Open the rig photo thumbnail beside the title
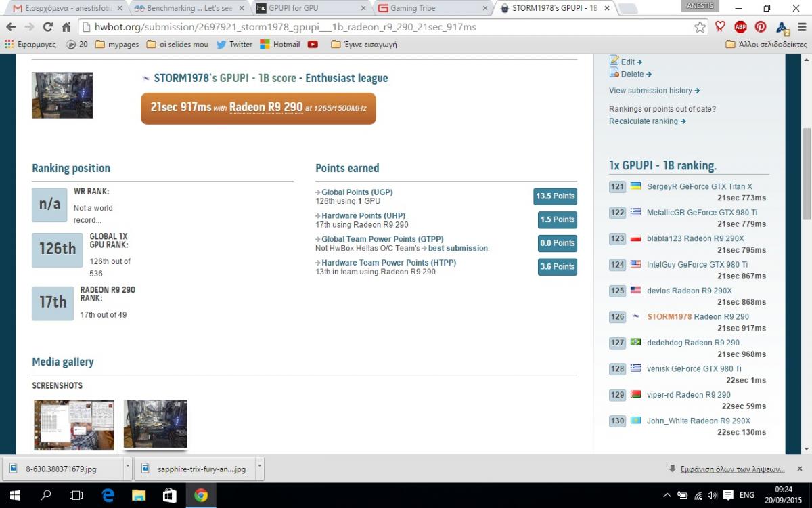 62,96
